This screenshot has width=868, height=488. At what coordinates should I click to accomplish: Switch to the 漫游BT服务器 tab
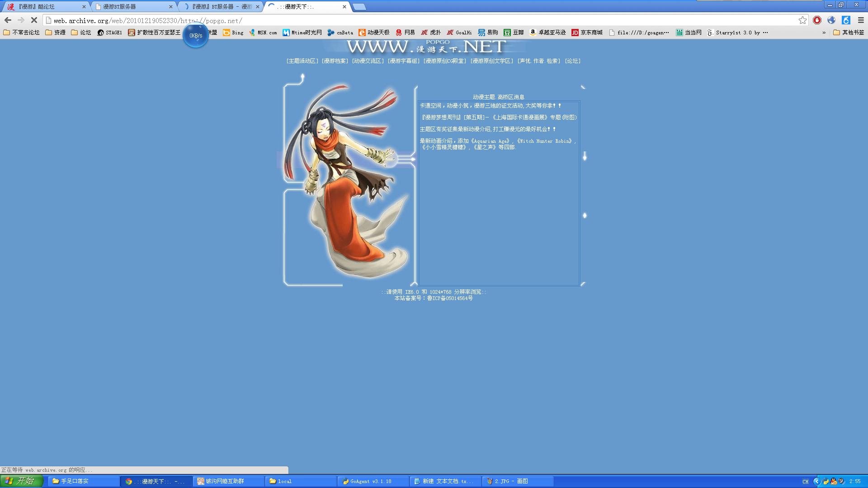[x=134, y=7]
